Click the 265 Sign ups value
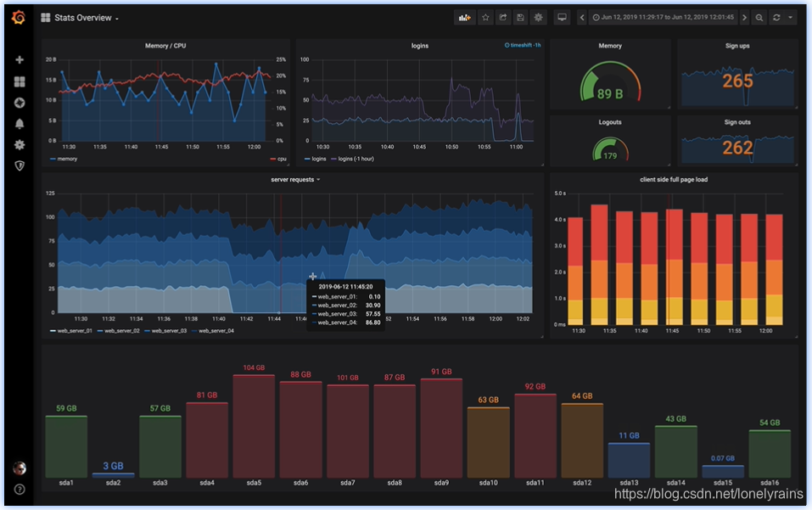Image resolution: width=812 pixels, height=510 pixels. 737,81
